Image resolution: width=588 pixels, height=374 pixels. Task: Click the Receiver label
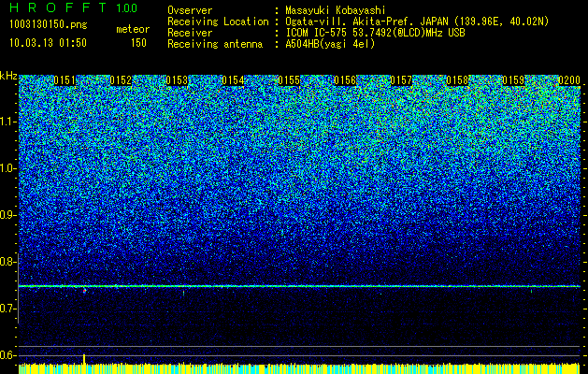click(x=190, y=33)
